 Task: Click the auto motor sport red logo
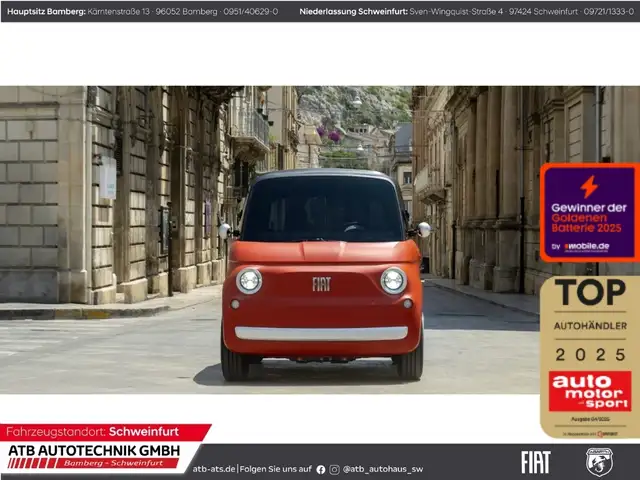coord(590,391)
